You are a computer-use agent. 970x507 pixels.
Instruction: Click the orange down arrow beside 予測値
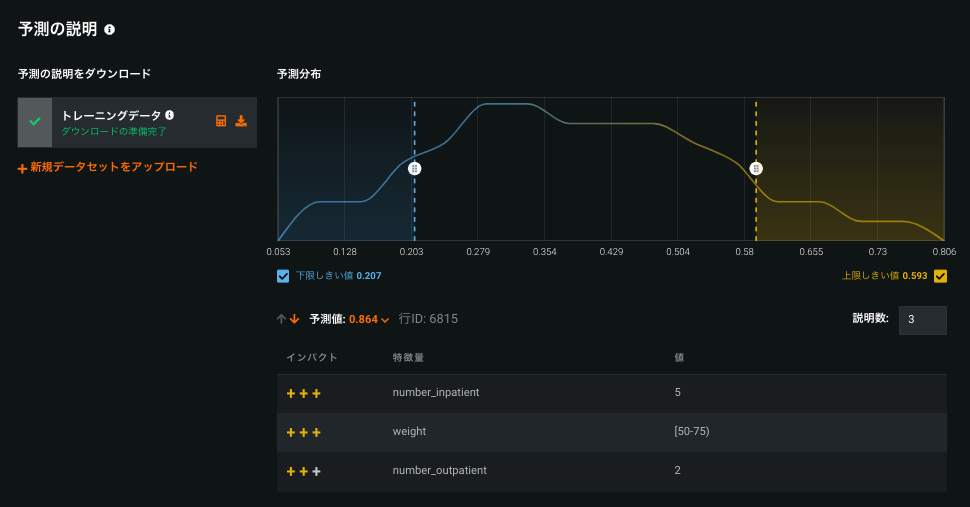pyautogui.click(x=294, y=319)
